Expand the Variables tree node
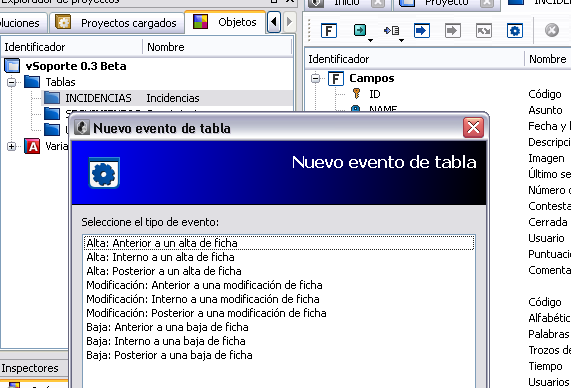This screenshot has width=571, height=388. tap(12, 146)
